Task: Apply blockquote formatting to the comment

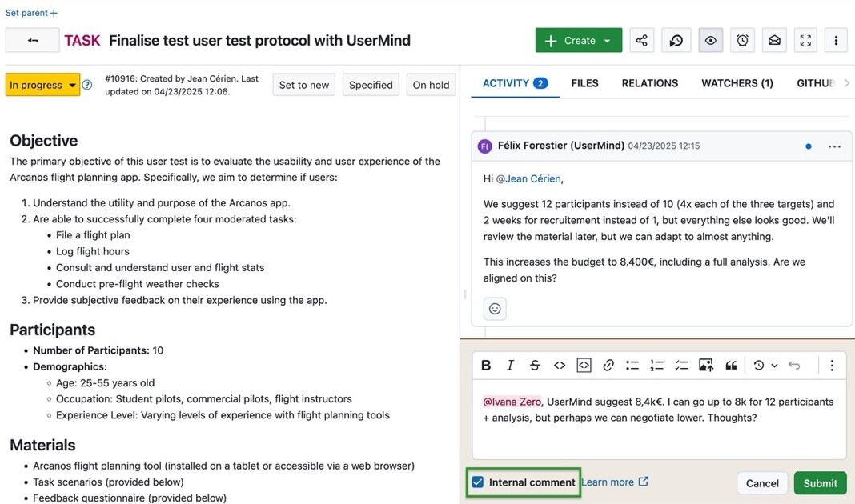Action: point(730,365)
